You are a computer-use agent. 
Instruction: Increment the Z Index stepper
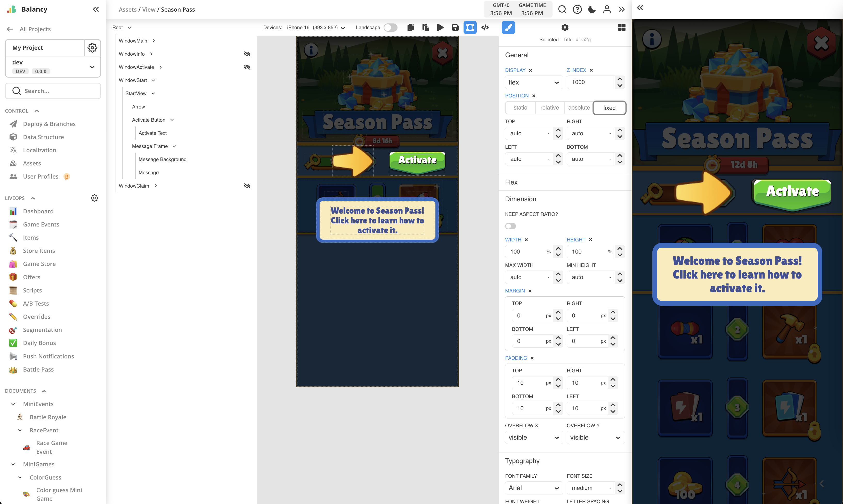pos(620,79)
